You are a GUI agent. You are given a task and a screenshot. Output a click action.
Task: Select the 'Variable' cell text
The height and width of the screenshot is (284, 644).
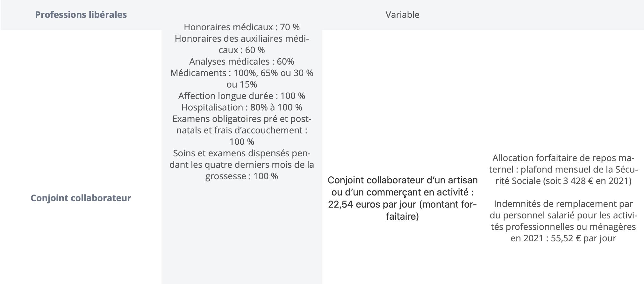click(402, 15)
